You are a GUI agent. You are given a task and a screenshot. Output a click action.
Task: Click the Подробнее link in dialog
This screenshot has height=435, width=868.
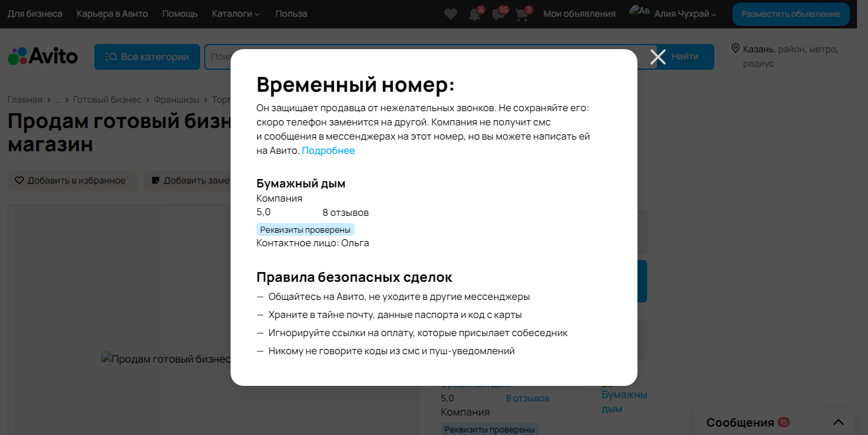coord(328,151)
